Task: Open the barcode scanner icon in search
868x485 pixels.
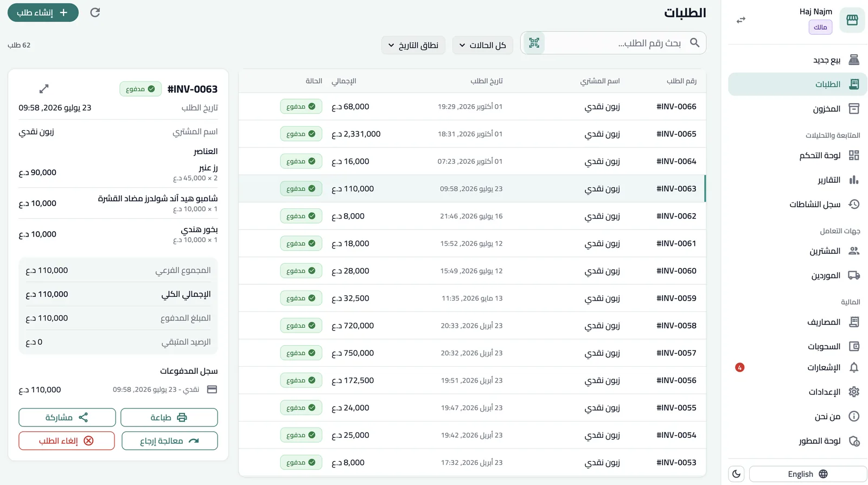Action: [x=534, y=43]
